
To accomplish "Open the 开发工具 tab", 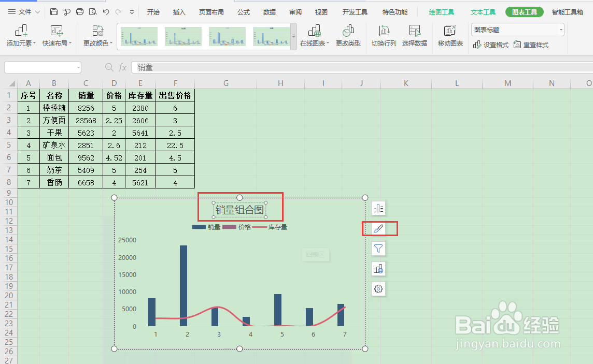I will tap(355, 12).
